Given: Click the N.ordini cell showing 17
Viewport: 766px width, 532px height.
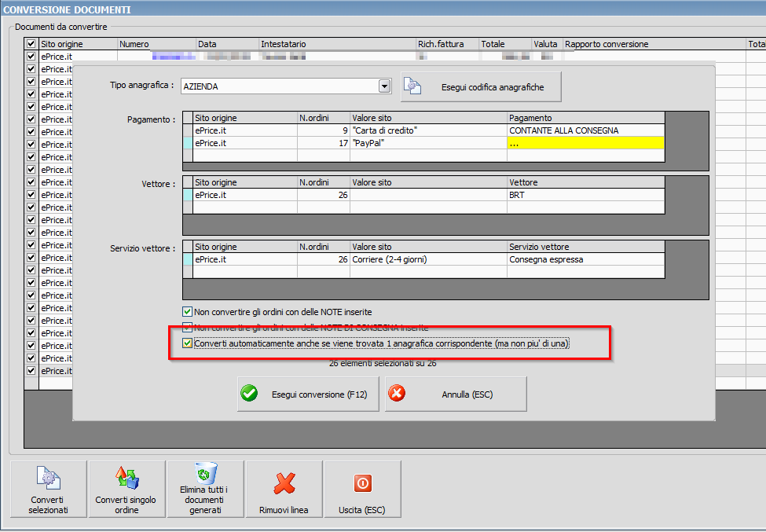Looking at the screenshot, I should coord(324,143).
